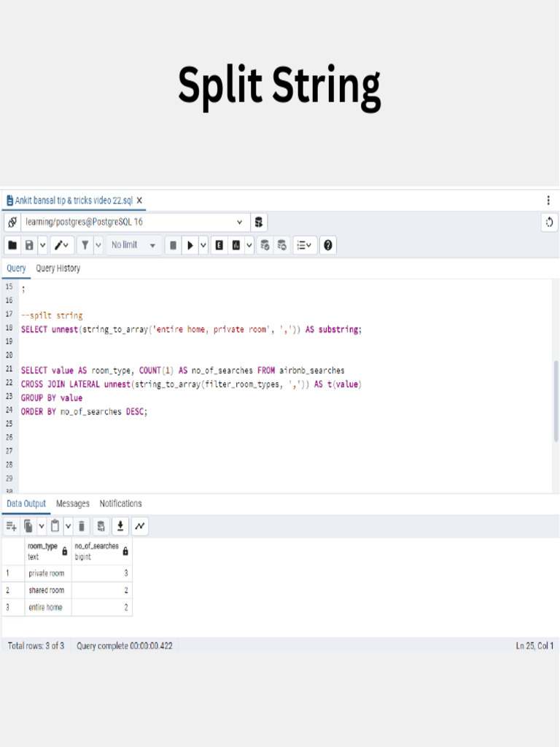
Task: Select the 'private room' result cell
Action: [x=47, y=573]
